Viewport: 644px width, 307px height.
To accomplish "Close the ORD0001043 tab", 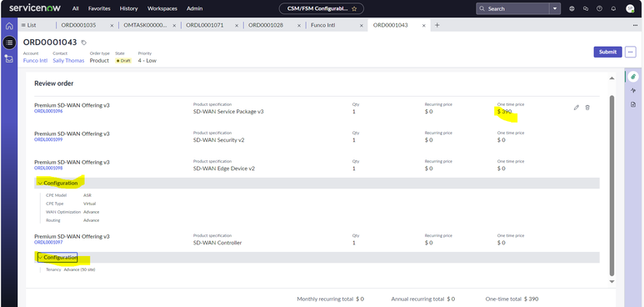I will pyautogui.click(x=424, y=26).
